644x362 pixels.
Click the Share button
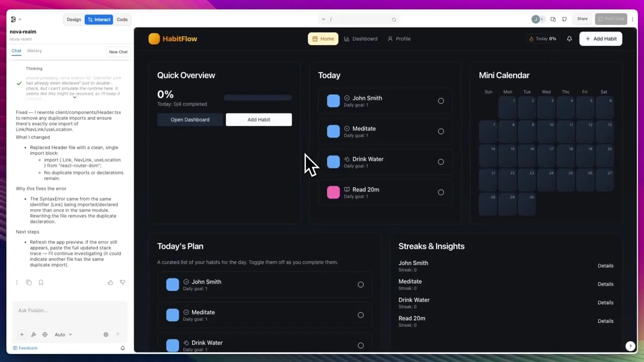click(x=582, y=19)
